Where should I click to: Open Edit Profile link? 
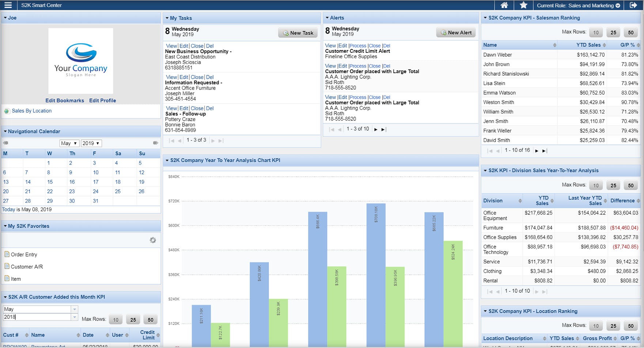[x=102, y=100]
